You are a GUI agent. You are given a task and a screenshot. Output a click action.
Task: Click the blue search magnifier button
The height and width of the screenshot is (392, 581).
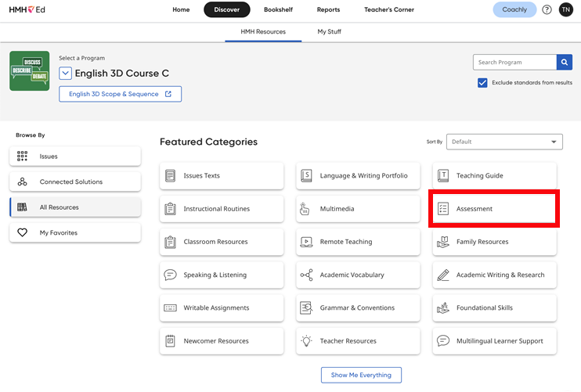tap(565, 62)
